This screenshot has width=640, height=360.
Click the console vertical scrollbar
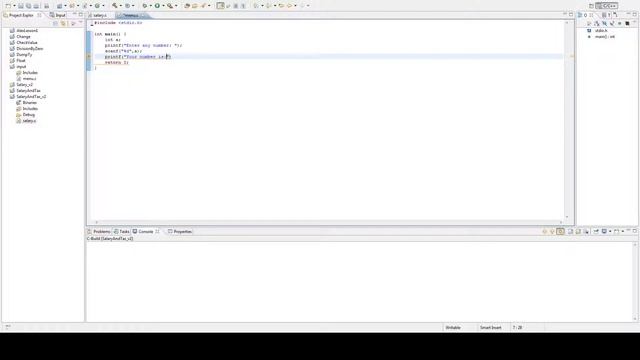pyautogui.click(x=635, y=282)
